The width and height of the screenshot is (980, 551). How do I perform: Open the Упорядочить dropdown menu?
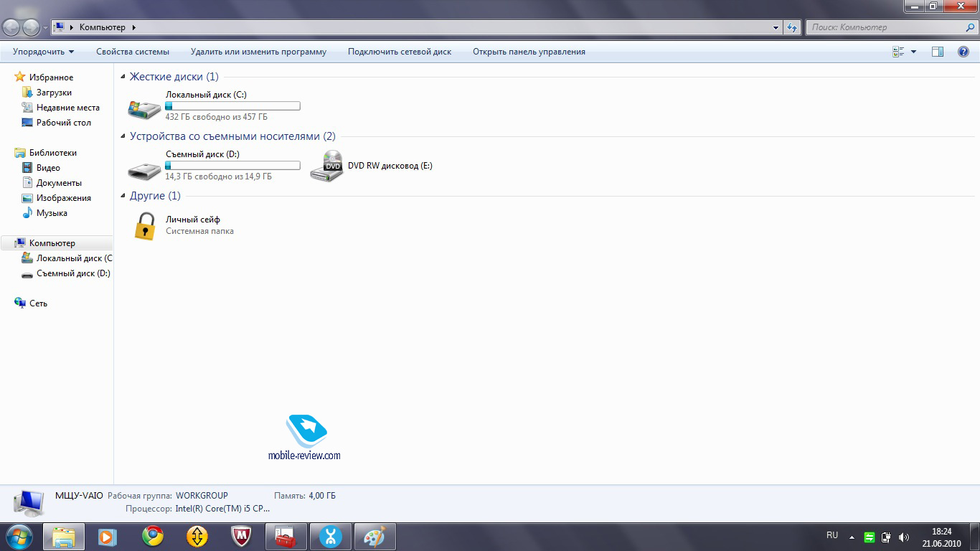43,52
